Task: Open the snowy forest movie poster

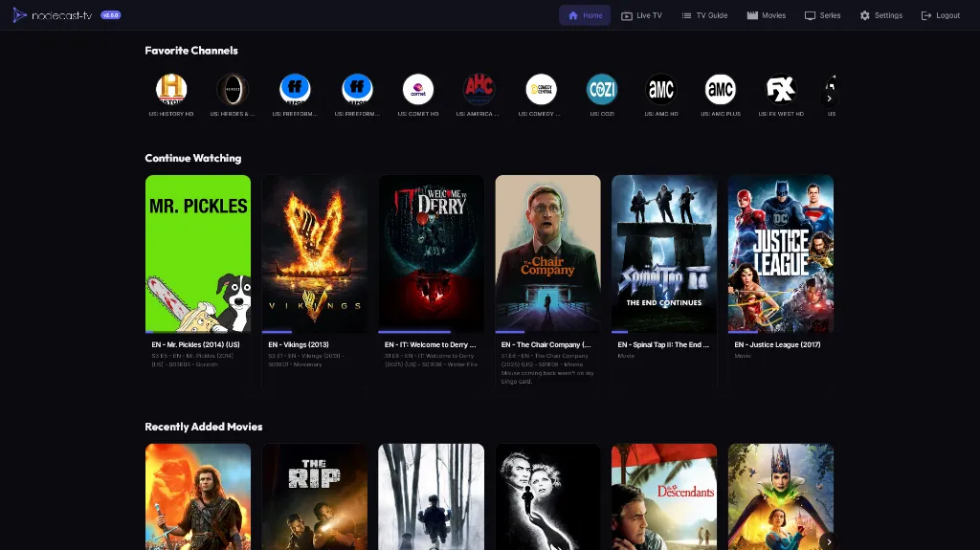Action: pos(432,496)
